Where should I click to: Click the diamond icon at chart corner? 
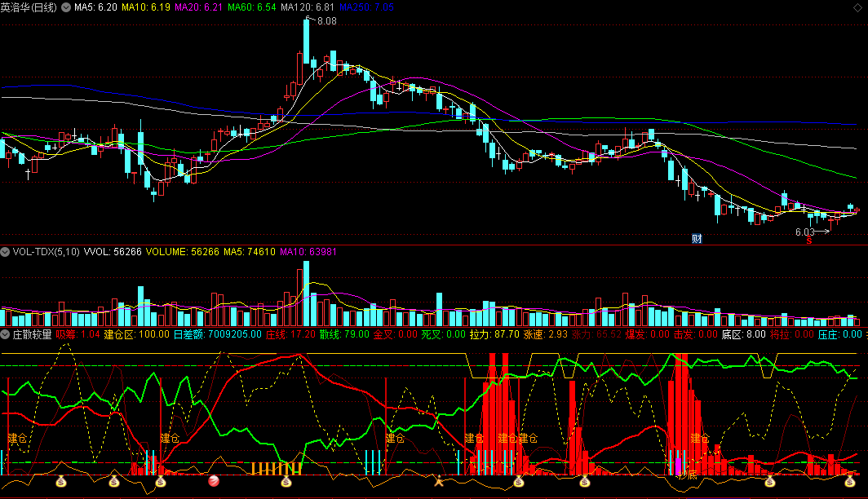pos(857,7)
